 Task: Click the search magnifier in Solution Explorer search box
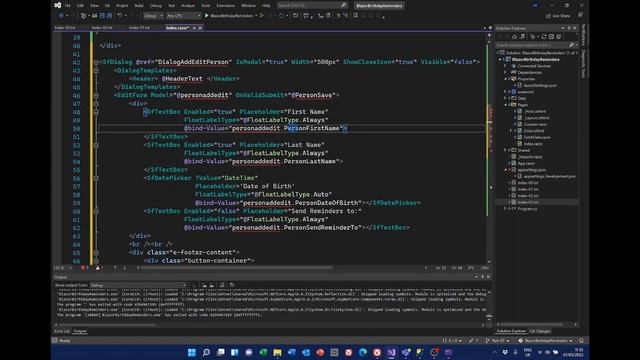coord(571,45)
